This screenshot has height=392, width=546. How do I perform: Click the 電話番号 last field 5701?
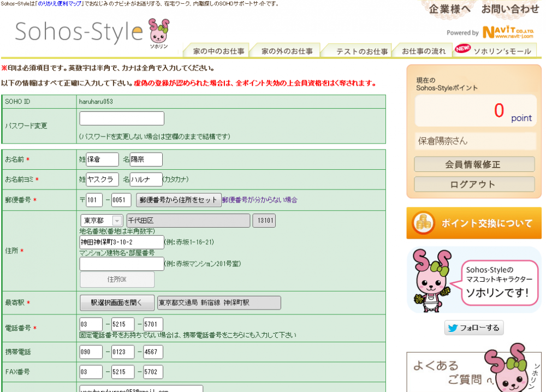tap(153, 324)
